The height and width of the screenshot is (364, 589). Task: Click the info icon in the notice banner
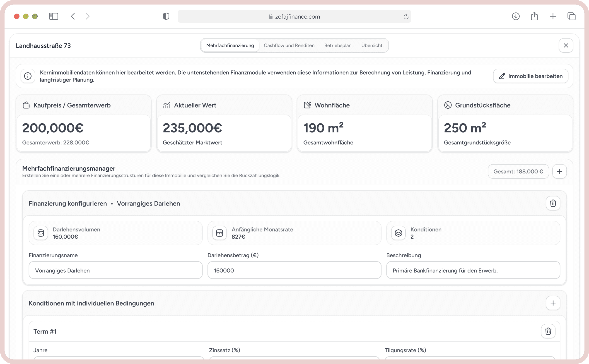click(27, 76)
